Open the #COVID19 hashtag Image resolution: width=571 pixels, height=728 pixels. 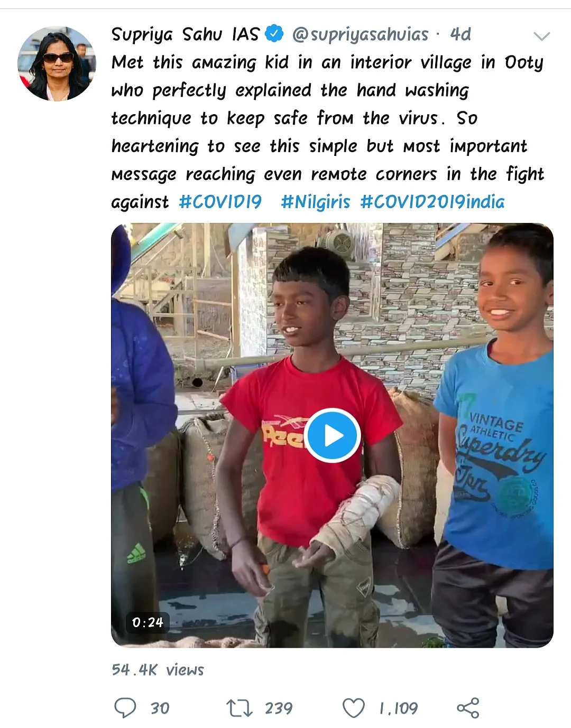220,202
